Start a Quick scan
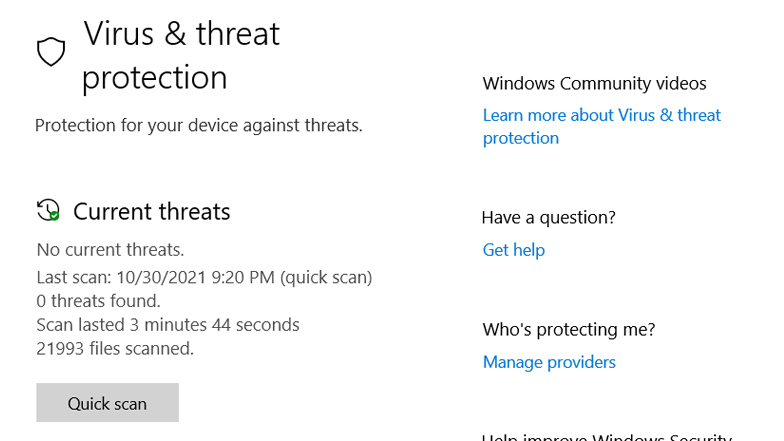This screenshot has width=784, height=441. [108, 402]
